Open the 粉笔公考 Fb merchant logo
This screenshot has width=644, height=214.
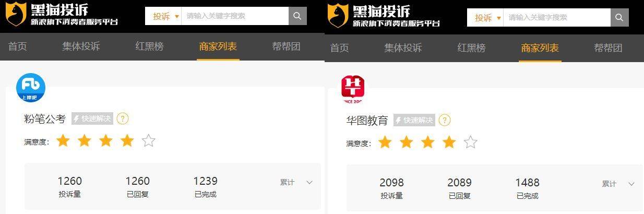coord(31,88)
